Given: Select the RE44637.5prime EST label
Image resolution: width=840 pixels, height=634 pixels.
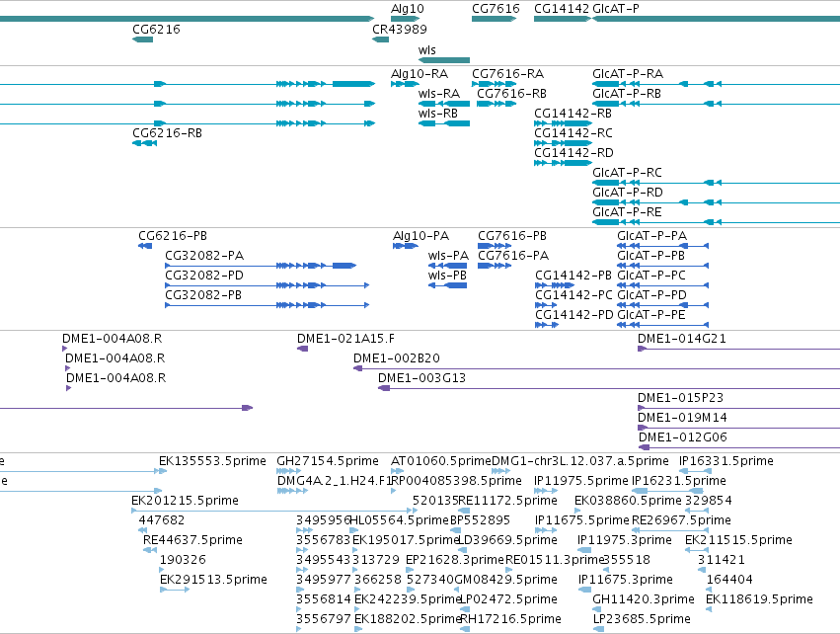Looking at the screenshot, I should coord(192,539).
